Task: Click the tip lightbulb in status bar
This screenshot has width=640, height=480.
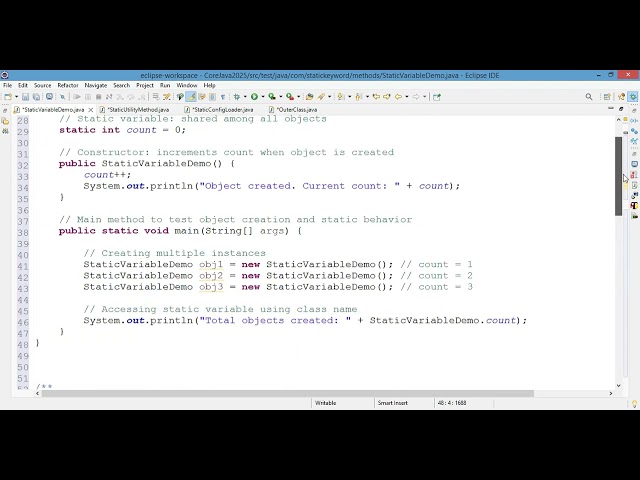Action: (x=634, y=404)
